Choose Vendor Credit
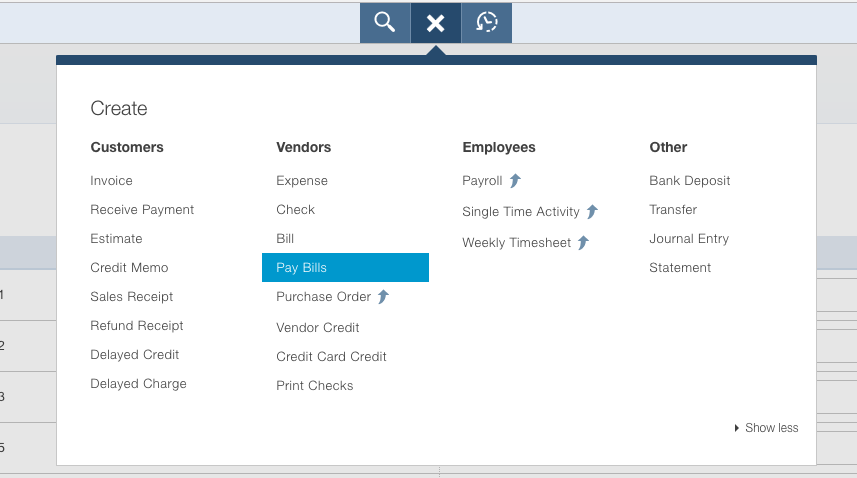The height and width of the screenshot is (478, 857). click(318, 328)
